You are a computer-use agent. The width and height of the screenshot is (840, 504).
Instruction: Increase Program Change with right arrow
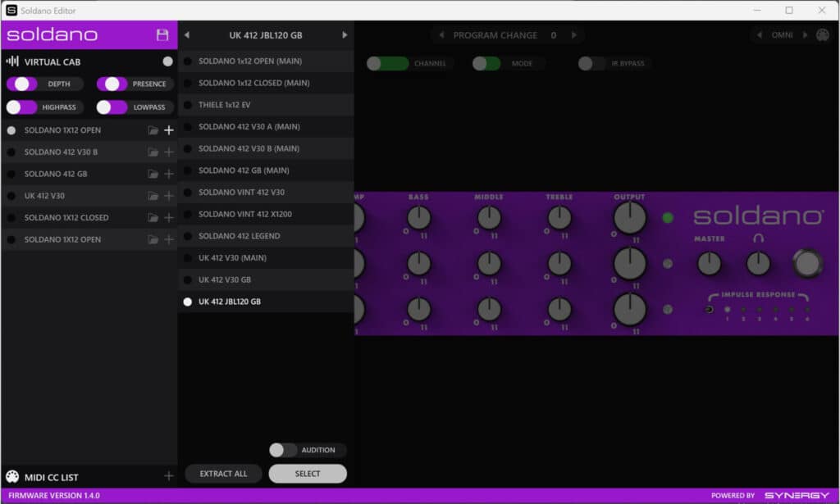click(x=573, y=34)
